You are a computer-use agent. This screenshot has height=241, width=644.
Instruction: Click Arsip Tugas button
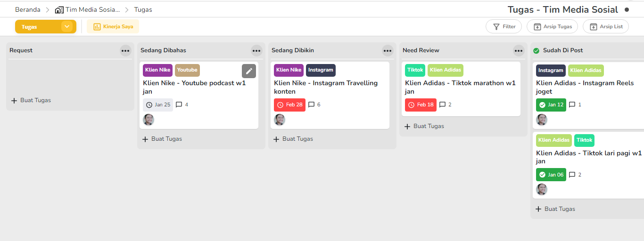552,27
